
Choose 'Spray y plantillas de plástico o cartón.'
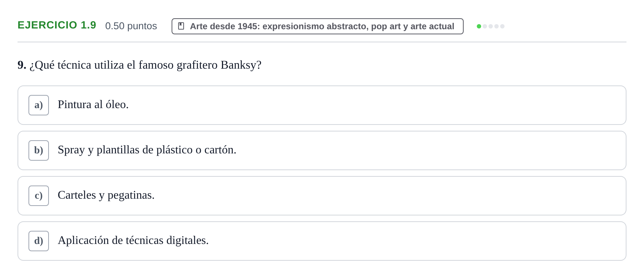click(x=147, y=150)
